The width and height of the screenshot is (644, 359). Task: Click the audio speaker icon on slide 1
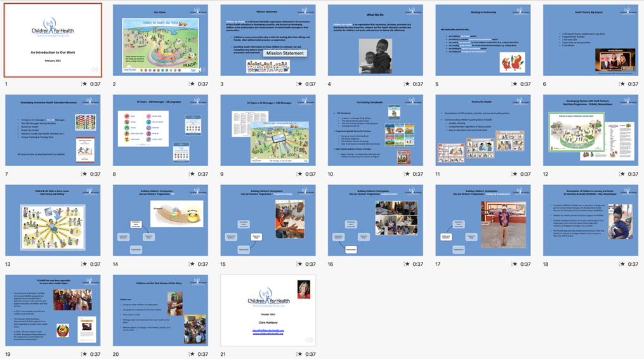(x=94, y=70)
